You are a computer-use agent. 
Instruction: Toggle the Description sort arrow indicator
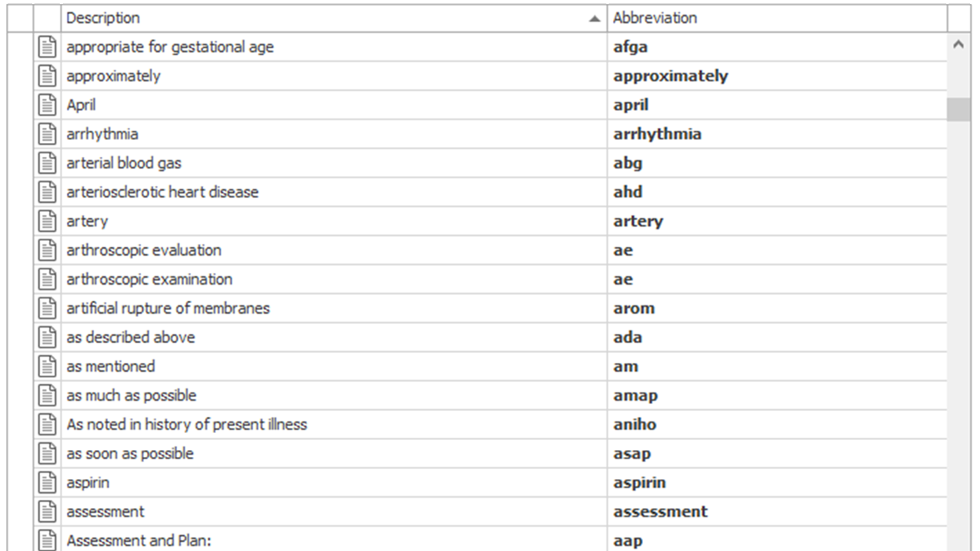pyautogui.click(x=595, y=19)
